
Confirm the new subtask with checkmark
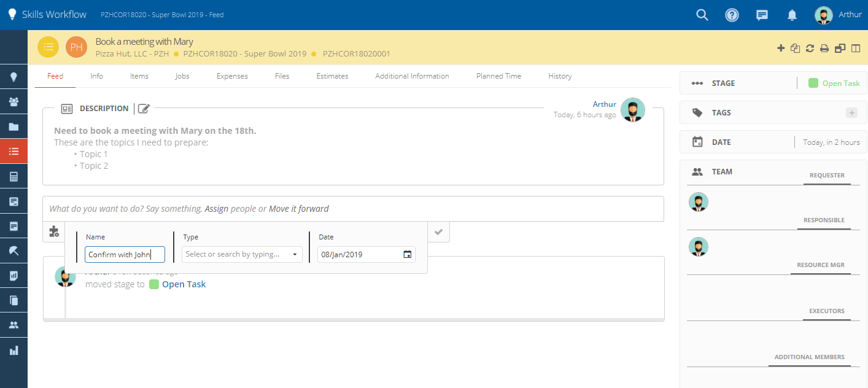click(438, 232)
